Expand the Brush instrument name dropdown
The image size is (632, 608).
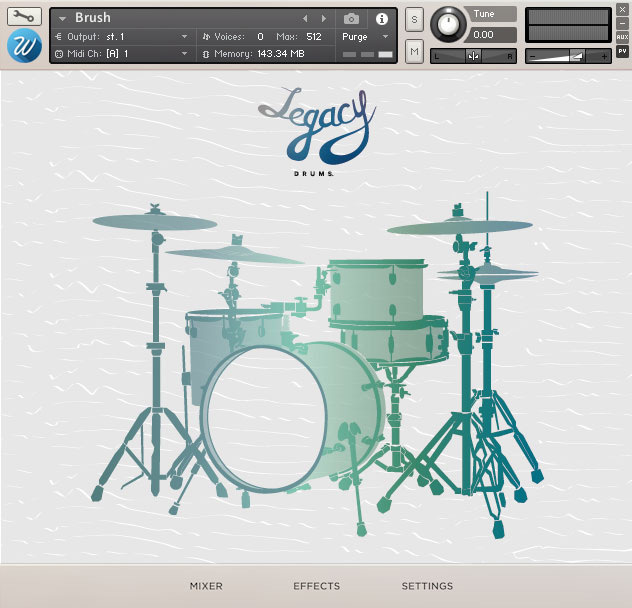[x=62, y=18]
